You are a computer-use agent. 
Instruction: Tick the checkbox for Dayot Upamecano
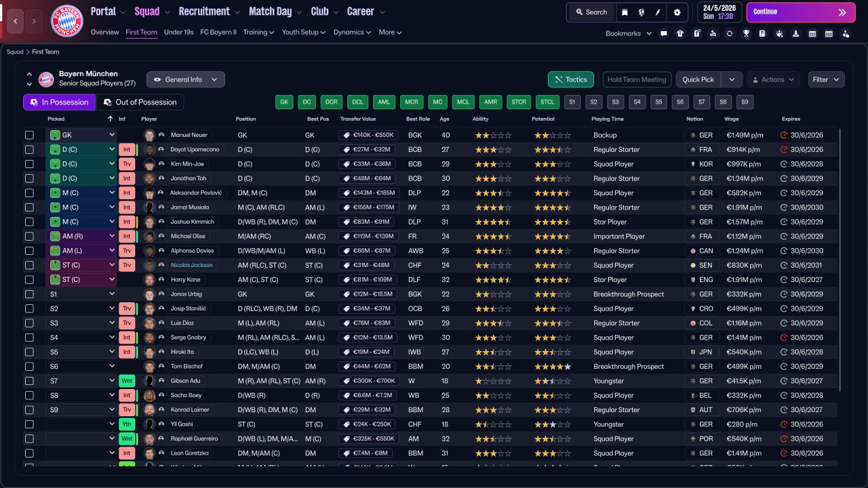point(29,150)
